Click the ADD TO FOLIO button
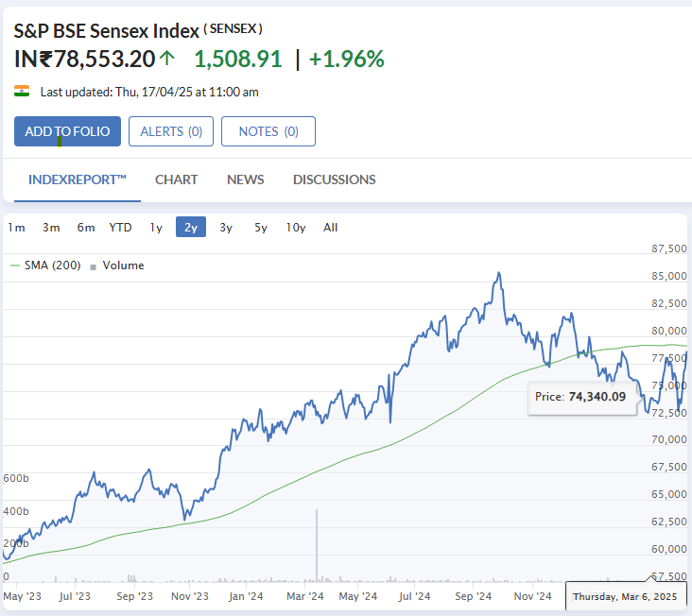 coord(67,131)
